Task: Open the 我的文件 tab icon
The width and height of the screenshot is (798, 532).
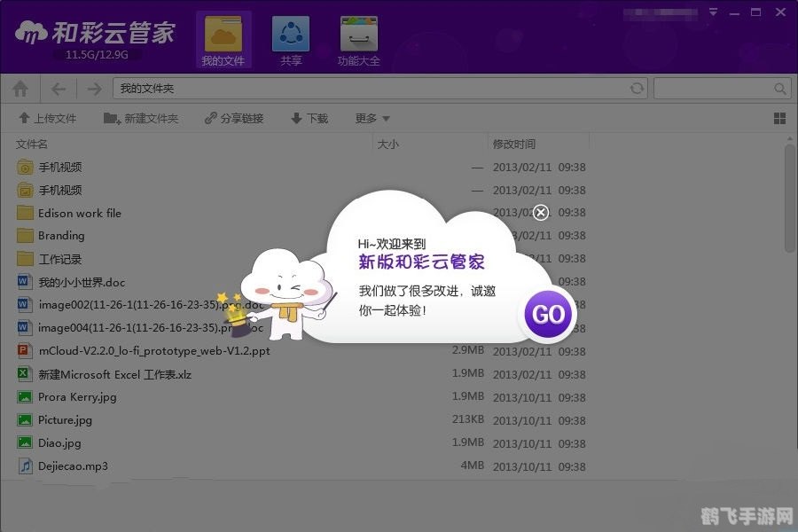Action: 223,35
